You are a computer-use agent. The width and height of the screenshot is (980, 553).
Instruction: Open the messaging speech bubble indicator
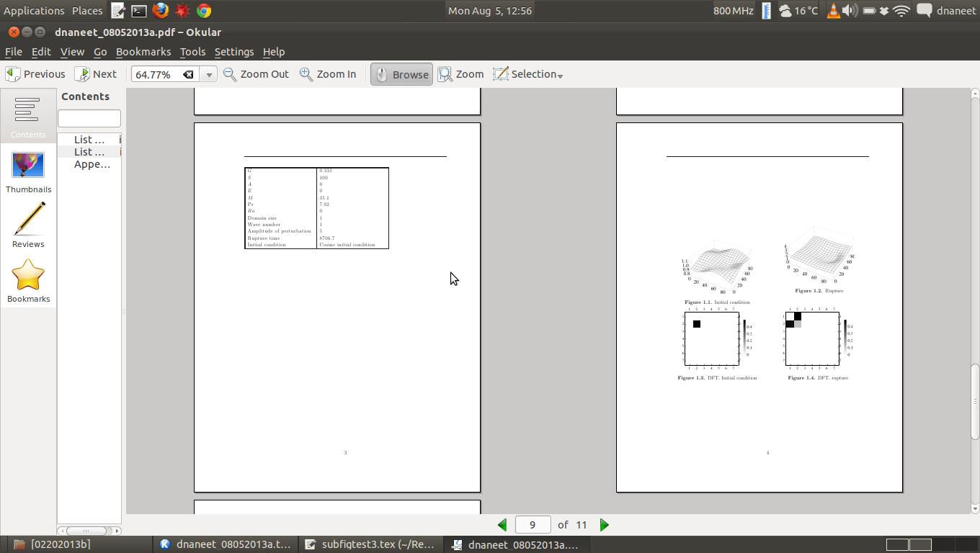pos(924,11)
